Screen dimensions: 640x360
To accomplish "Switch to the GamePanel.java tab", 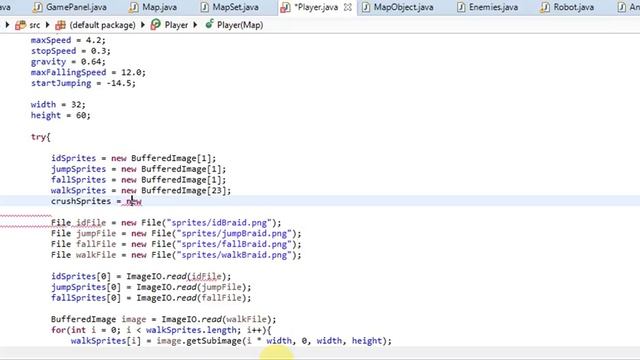I will coord(76,7).
